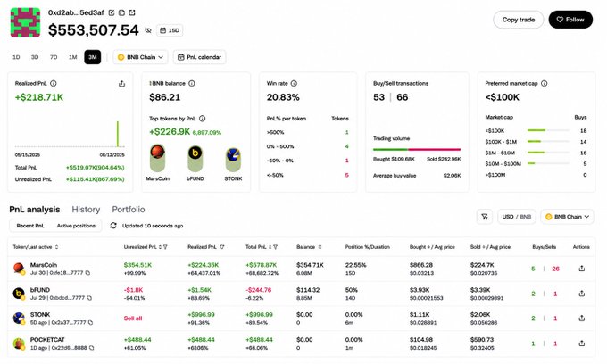Select the Recent PnL toggle
The image size is (607, 364).
[30, 226]
